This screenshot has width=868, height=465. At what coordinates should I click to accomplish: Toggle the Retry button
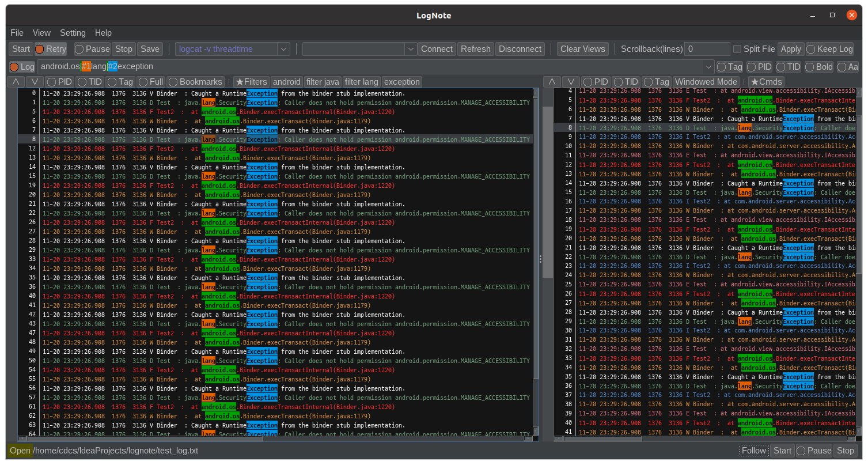click(51, 49)
